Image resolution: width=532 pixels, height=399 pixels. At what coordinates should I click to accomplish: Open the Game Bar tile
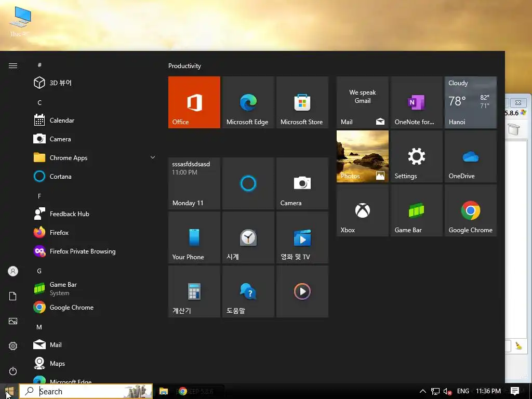[x=416, y=210]
